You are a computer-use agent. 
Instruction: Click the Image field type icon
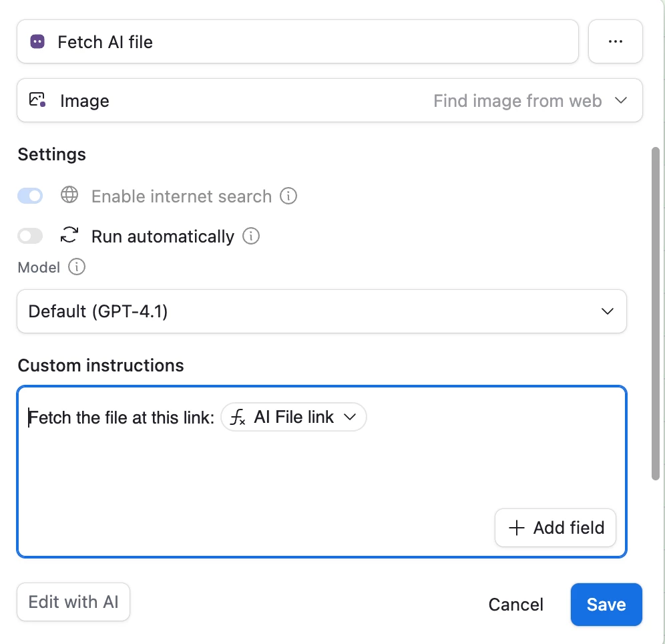pyautogui.click(x=37, y=100)
